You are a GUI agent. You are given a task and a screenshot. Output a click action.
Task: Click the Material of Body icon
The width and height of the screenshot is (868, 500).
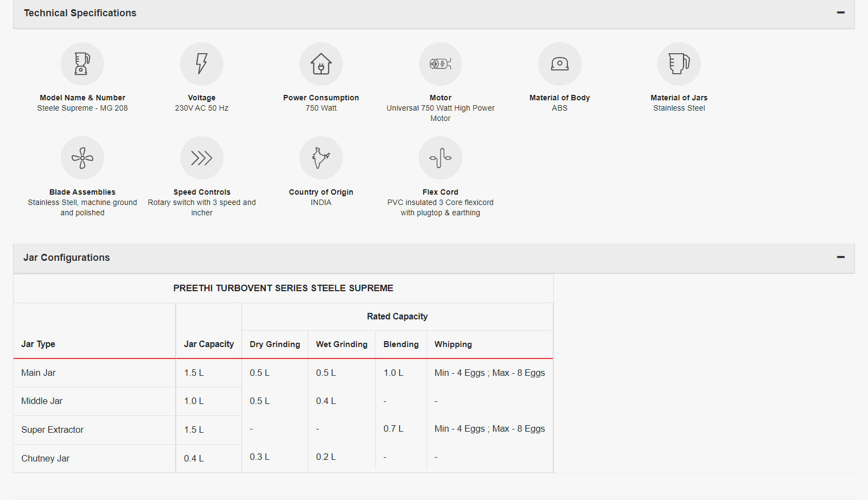coord(560,64)
